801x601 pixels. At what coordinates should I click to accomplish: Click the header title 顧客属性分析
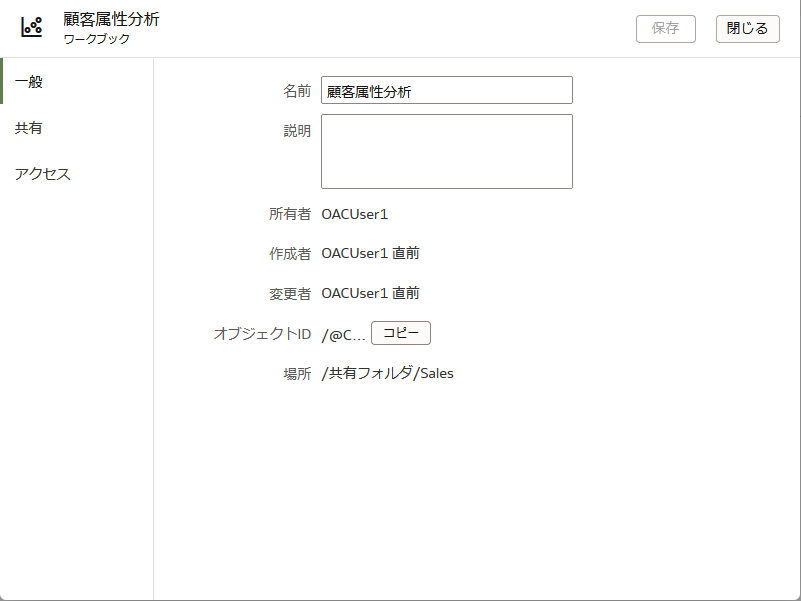pyautogui.click(x=111, y=19)
